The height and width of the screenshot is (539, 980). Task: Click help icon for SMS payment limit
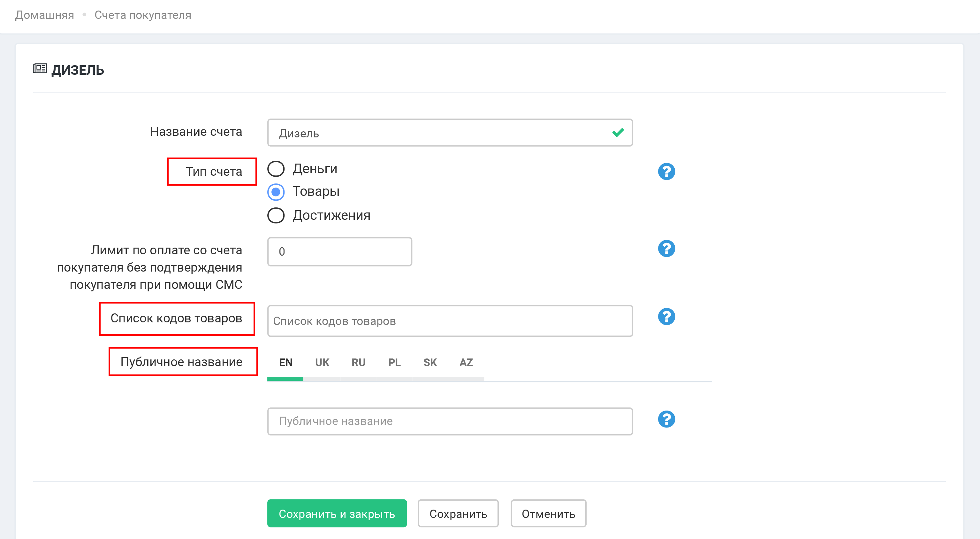coord(666,249)
